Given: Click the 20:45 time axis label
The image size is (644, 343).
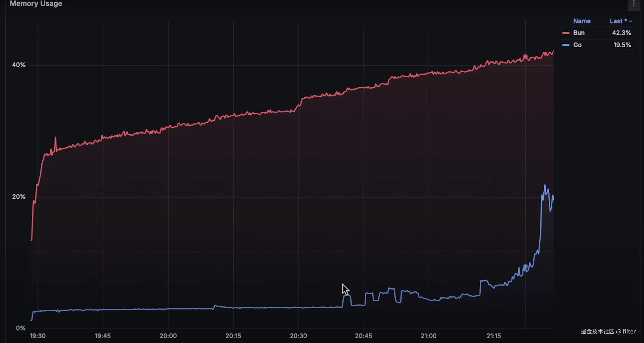Looking at the screenshot, I should coord(363,336).
